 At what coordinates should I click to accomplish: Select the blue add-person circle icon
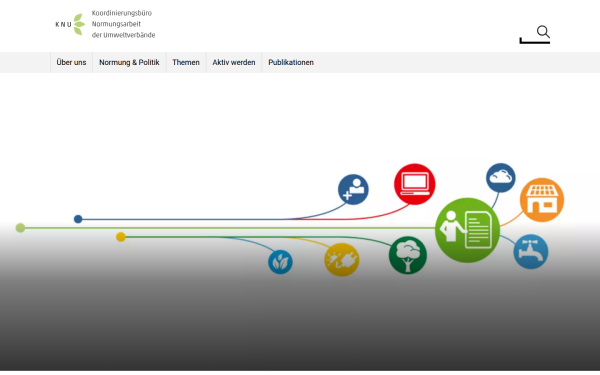(x=353, y=189)
